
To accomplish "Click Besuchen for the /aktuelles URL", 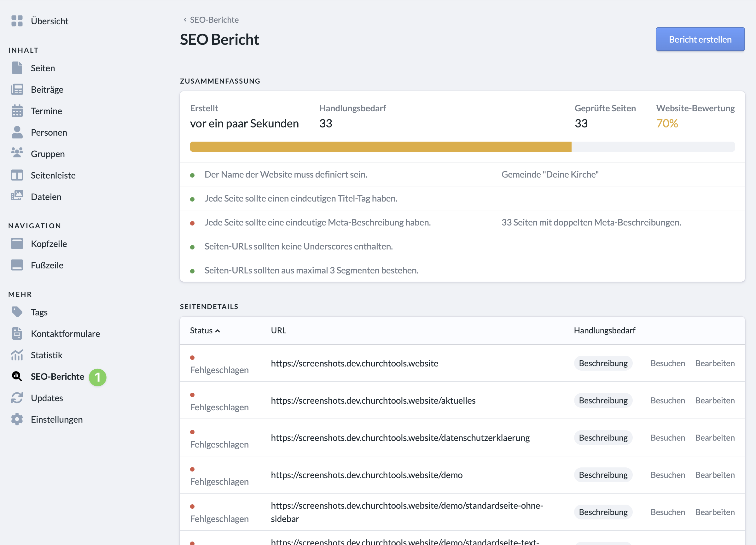I will tap(667, 400).
